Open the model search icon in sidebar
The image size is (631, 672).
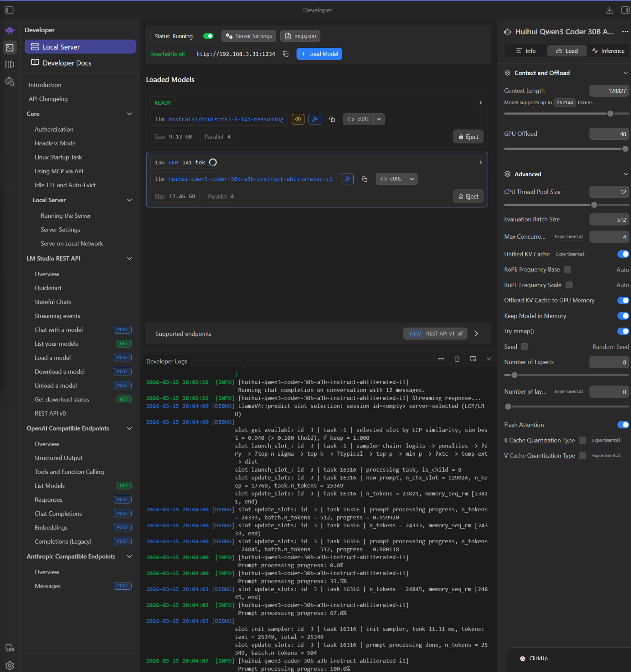(10, 82)
